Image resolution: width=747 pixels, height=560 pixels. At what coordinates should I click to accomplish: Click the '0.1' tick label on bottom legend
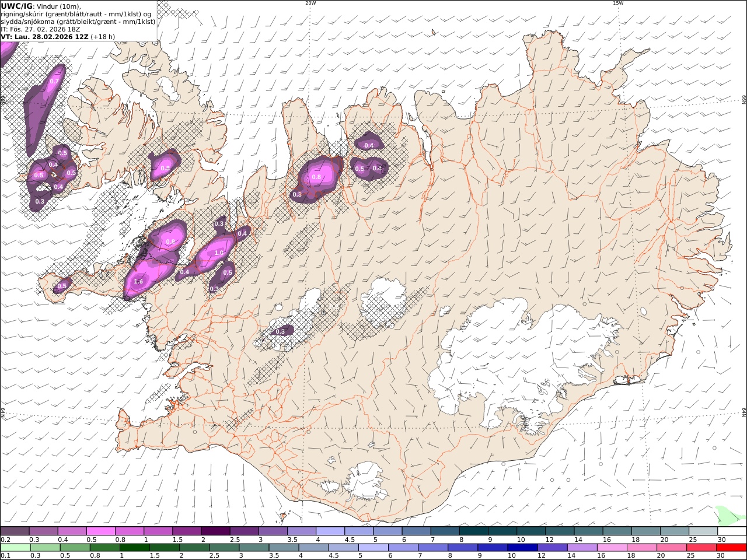tap(5, 556)
